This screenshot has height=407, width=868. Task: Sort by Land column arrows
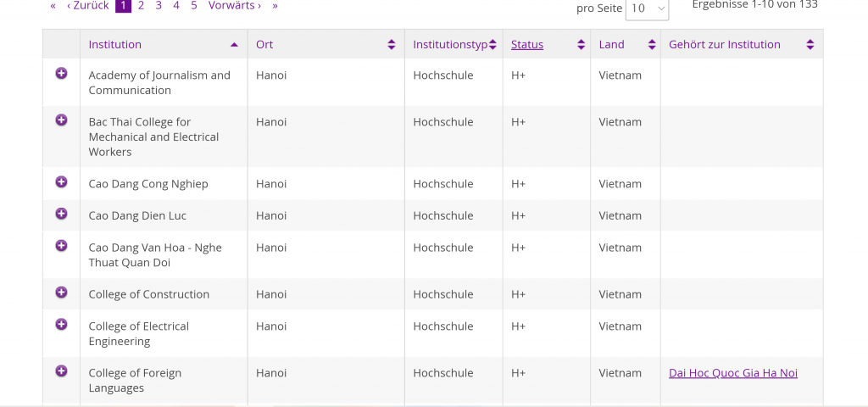652,45
